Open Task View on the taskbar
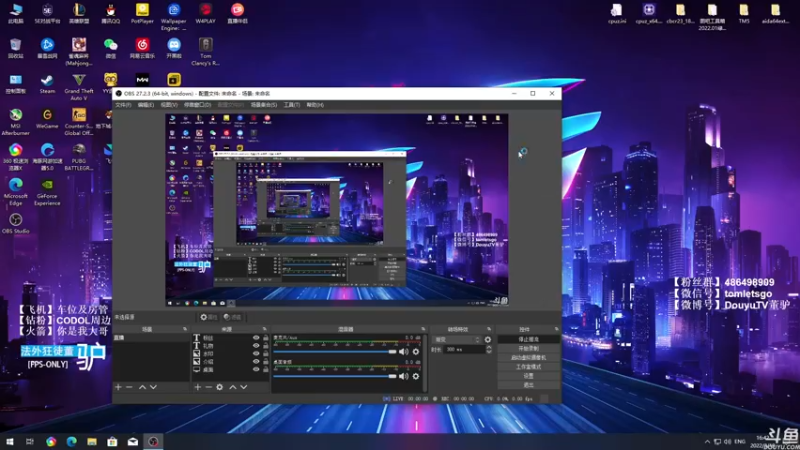The image size is (800, 450). point(30,442)
